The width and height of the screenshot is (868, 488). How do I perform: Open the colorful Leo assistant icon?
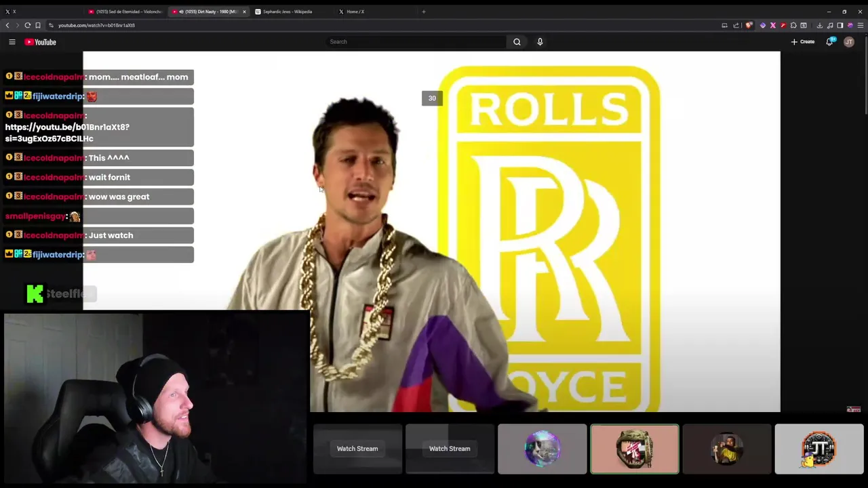(850, 25)
